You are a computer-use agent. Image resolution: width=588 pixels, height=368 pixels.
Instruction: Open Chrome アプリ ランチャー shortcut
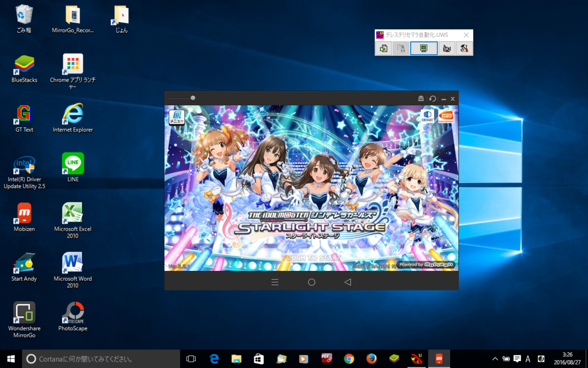(x=73, y=71)
